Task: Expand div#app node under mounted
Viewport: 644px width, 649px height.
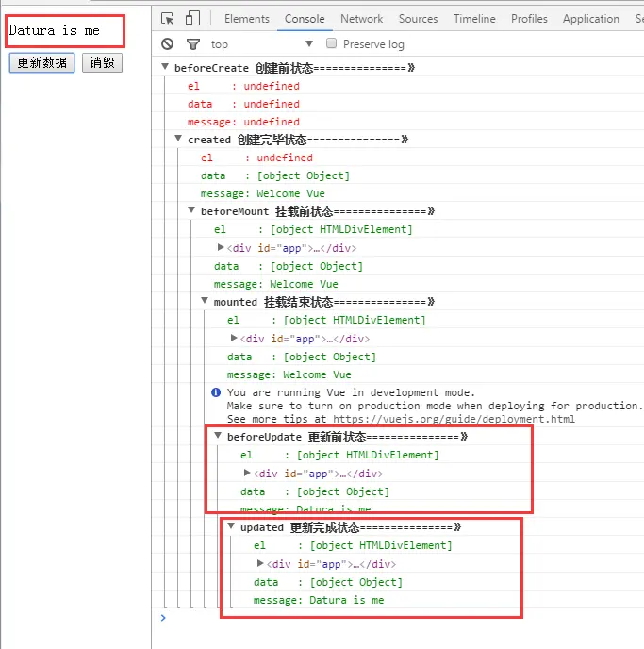Action: pyautogui.click(x=234, y=338)
